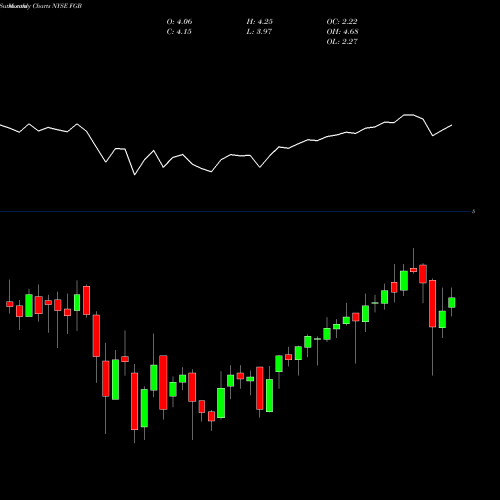Click the 'OC: 2.22' reading

pos(342,22)
